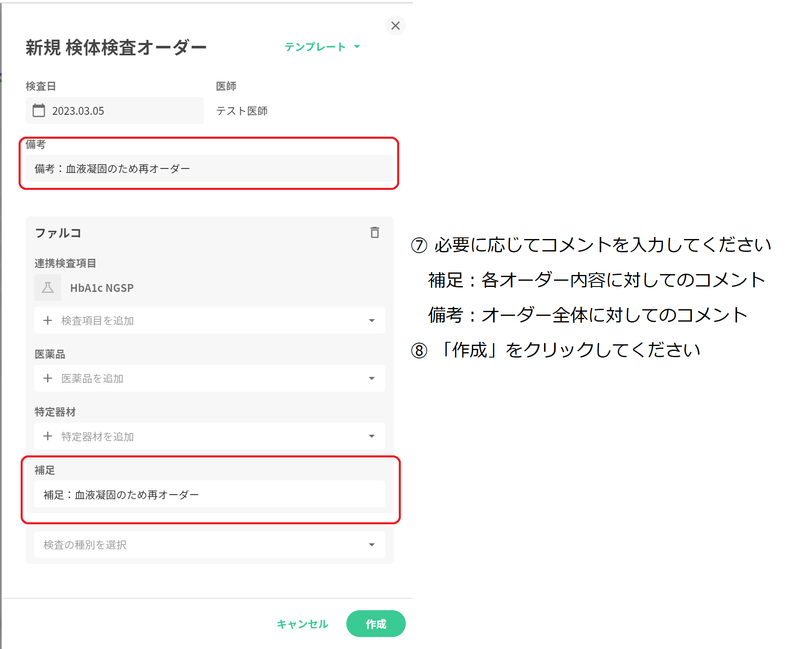Click the ファルコ section heading
The height and width of the screenshot is (649, 812).
[x=58, y=233]
